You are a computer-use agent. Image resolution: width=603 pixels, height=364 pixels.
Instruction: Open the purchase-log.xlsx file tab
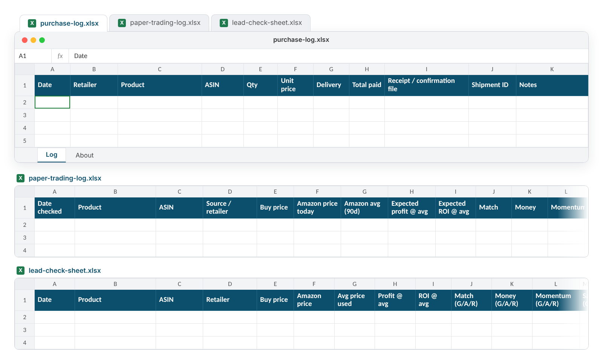click(63, 23)
